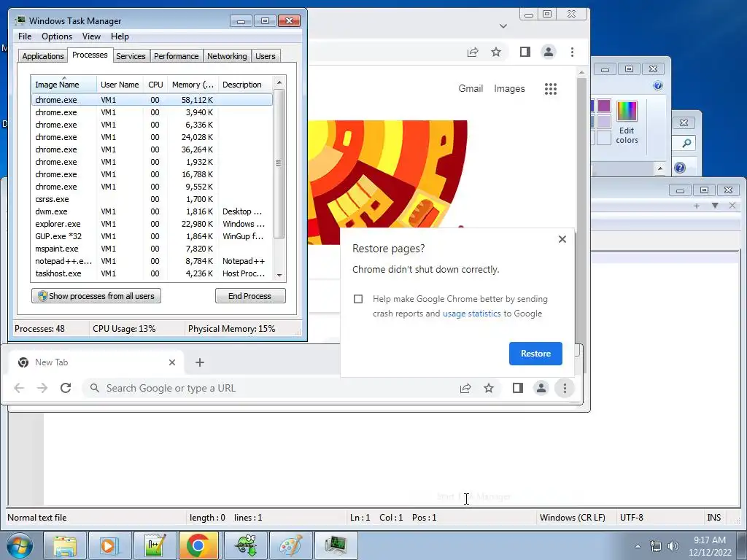The height and width of the screenshot is (560, 747).
Task: Click star icon in background Chrome window
Action: point(496,52)
